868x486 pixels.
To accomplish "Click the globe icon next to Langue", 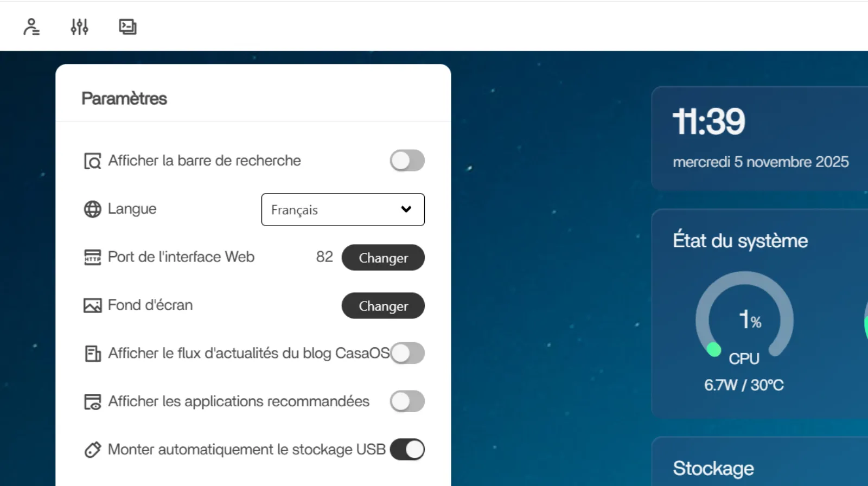I will (92, 209).
